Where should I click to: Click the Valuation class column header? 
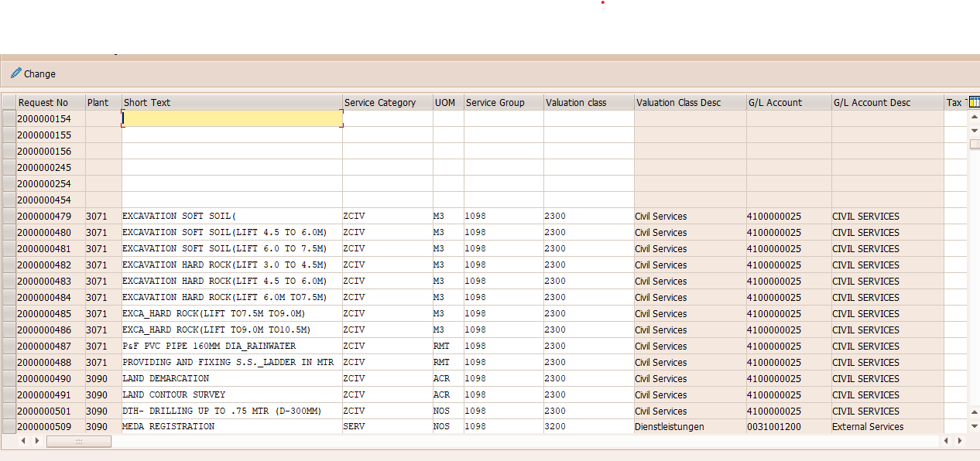click(588, 103)
